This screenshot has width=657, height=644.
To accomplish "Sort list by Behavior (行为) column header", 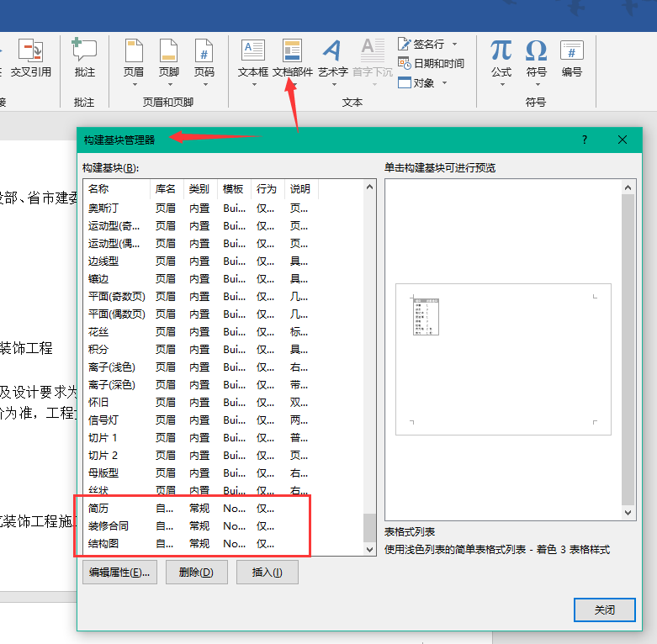I will [x=268, y=189].
